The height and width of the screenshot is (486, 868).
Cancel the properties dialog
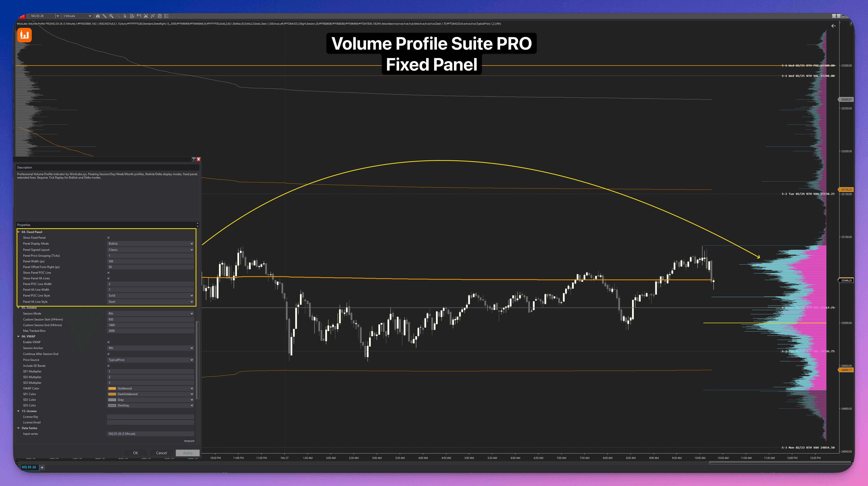tap(161, 452)
